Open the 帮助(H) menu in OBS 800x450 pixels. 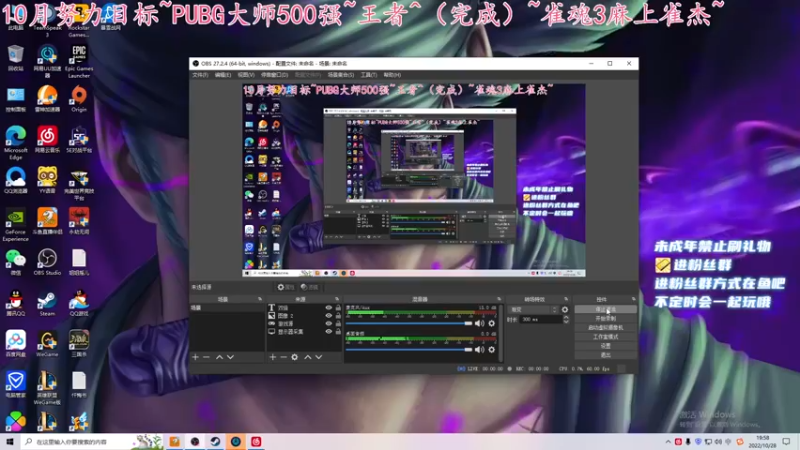tap(392, 75)
